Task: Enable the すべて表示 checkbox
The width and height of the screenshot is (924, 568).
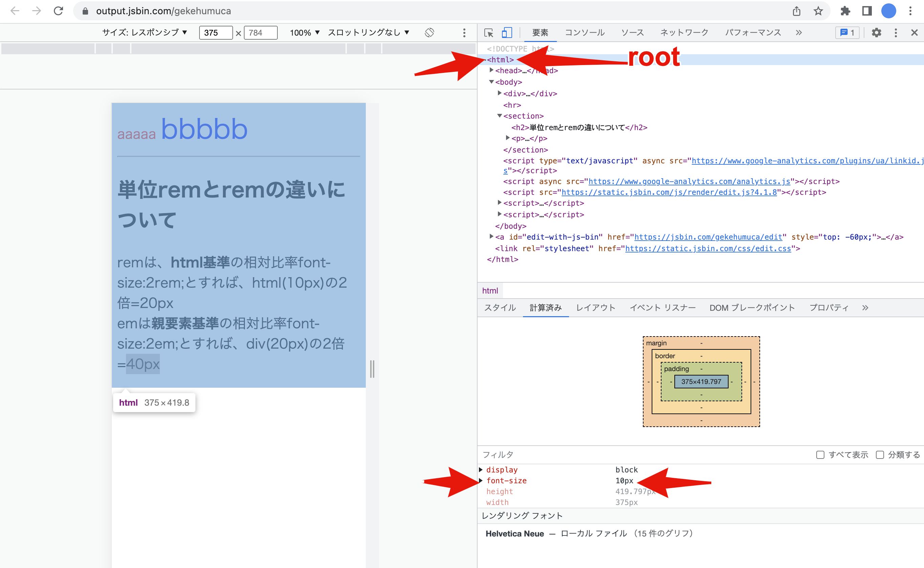Action: 820,455
